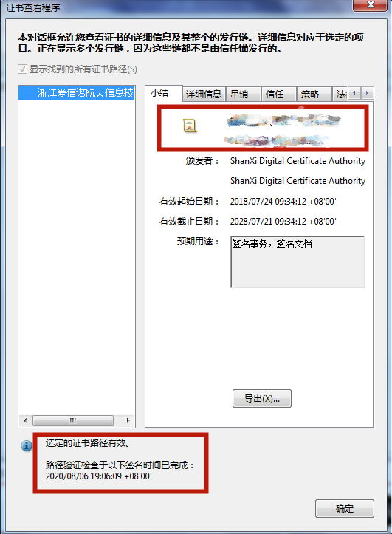Close the 证书查看程序 dialog window
392x534 pixels.
[x=370, y=5]
